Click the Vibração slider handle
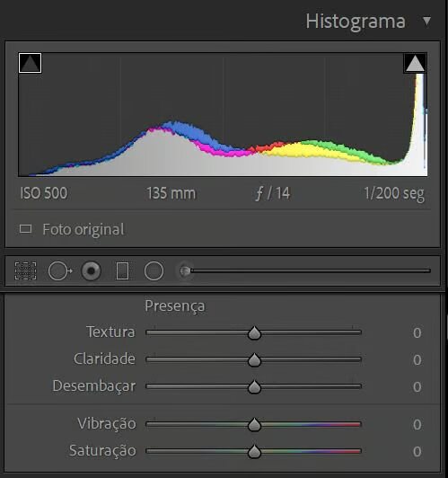Viewport: 448px width, 478px height. (254, 424)
